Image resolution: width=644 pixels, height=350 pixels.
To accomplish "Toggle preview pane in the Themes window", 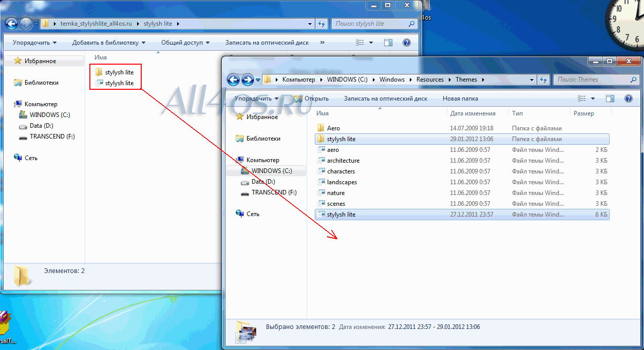I will 610,99.
